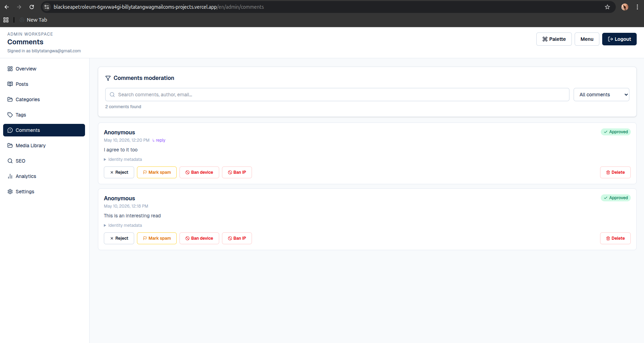The image size is (644, 343).
Task: Delete the 'This is an interesting read' comment
Action: [x=615, y=238]
